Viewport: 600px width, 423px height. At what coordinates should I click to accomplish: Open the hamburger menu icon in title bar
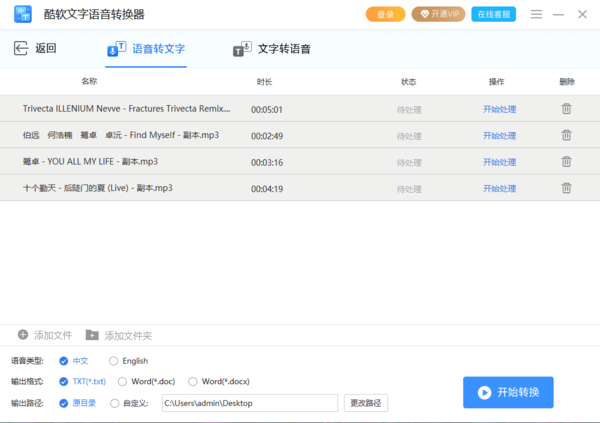pos(536,14)
